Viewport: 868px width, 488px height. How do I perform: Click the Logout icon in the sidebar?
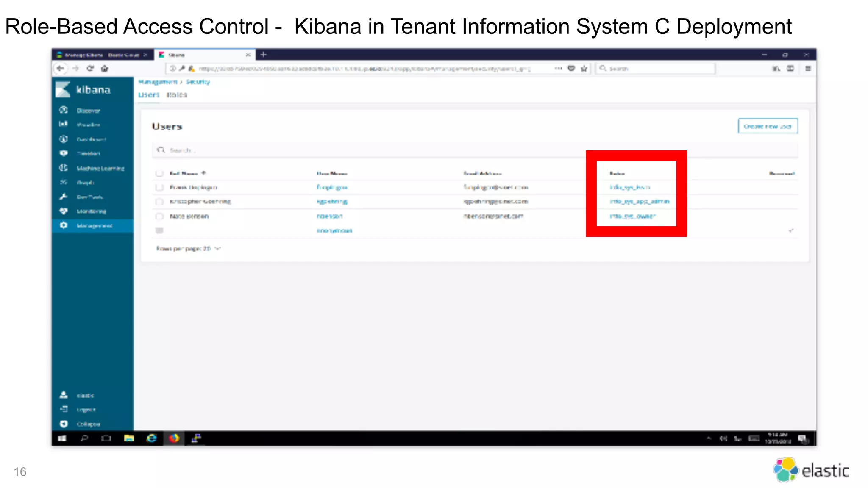point(64,409)
